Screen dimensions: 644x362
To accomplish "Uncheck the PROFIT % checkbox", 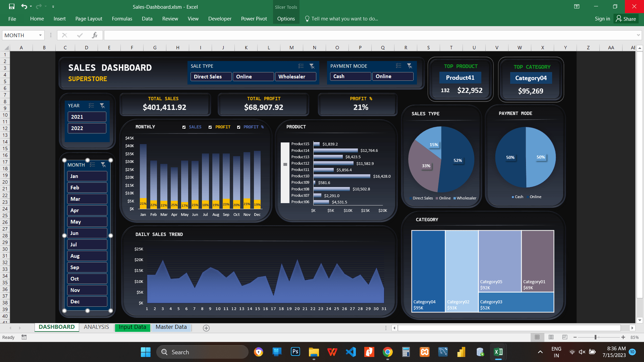I will [x=238, y=127].
